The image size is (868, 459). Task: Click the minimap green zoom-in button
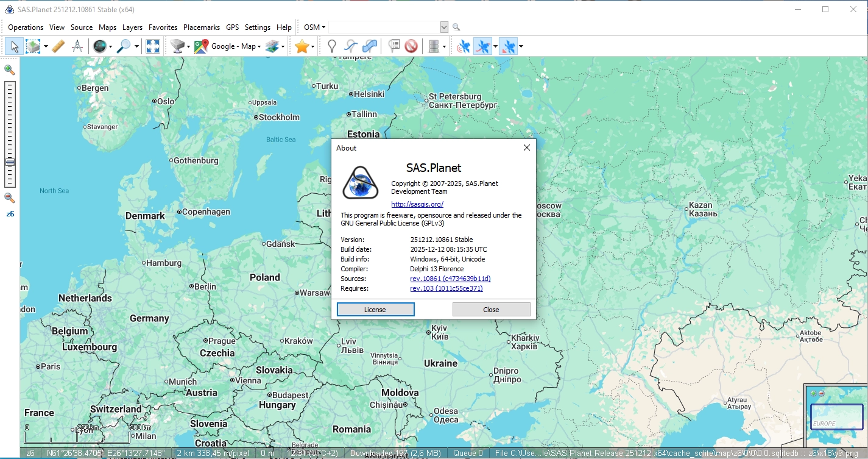coord(814,393)
